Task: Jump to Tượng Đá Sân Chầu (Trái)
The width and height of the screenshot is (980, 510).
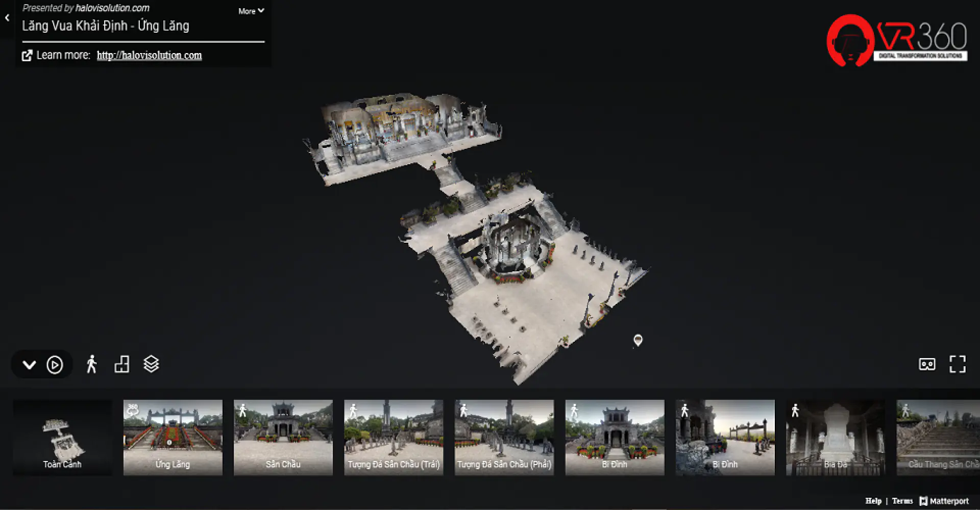Action: coord(394,438)
